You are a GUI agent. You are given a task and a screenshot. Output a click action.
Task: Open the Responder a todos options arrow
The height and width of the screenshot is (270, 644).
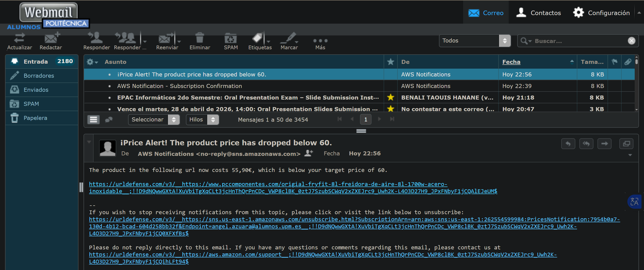[145, 41]
